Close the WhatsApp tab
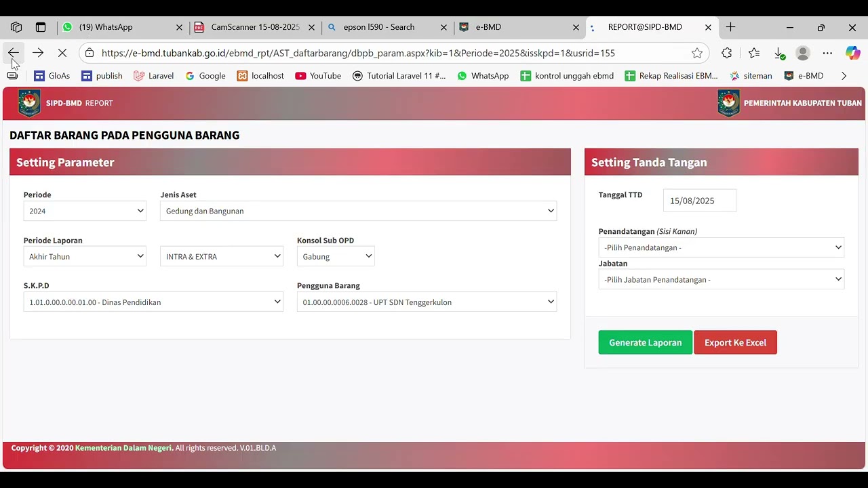The height and width of the screenshot is (488, 868). pyautogui.click(x=179, y=27)
